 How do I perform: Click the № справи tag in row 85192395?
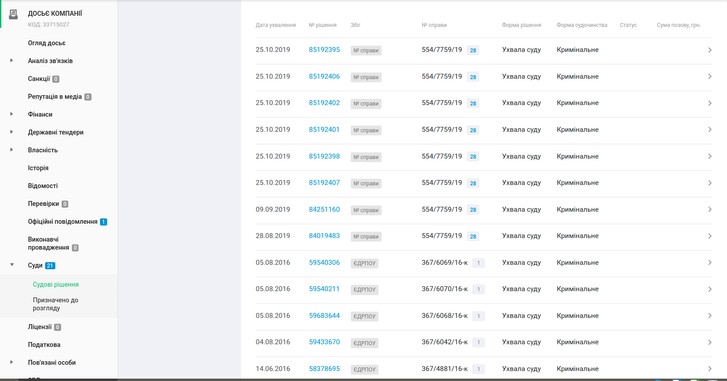coord(366,51)
